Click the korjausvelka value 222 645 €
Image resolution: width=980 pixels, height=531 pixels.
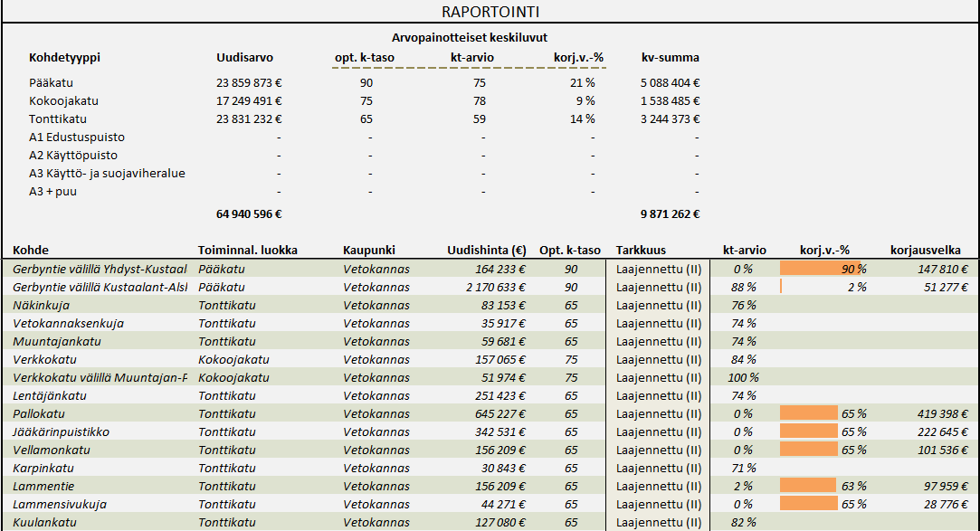pyautogui.click(x=943, y=432)
